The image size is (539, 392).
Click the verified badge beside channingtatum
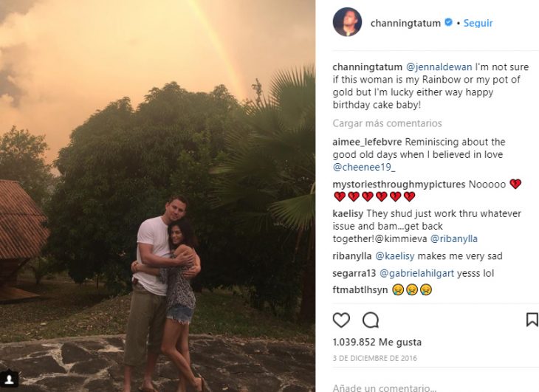[x=448, y=22]
